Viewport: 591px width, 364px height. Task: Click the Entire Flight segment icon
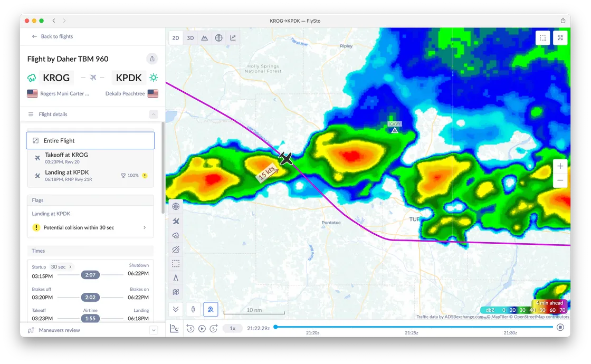pyautogui.click(x=36, y=140)
